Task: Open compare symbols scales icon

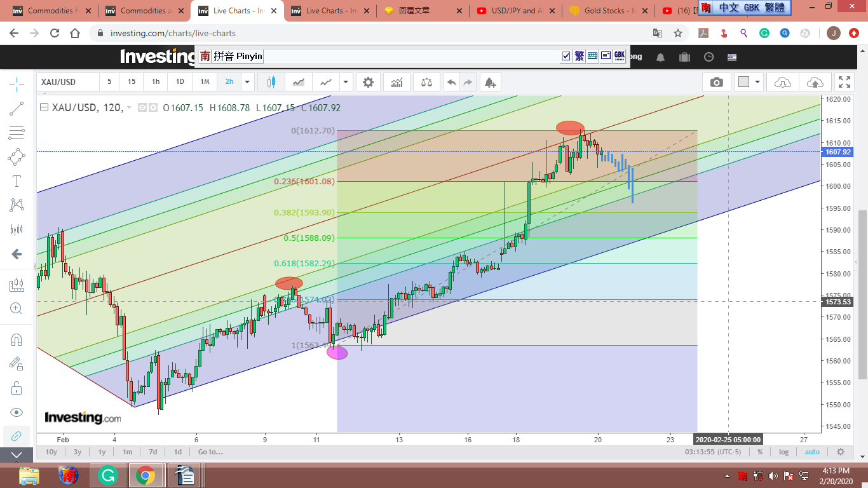Action: [x=426, y=82]
